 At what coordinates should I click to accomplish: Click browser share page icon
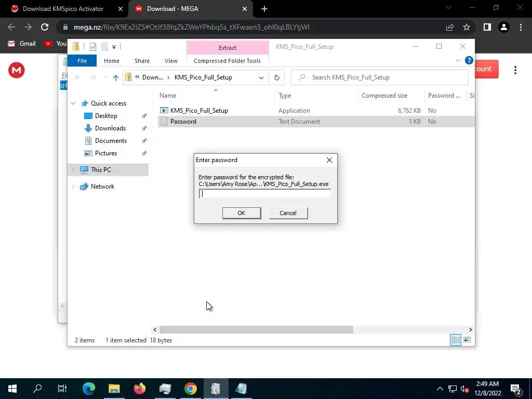pos(450,27)
